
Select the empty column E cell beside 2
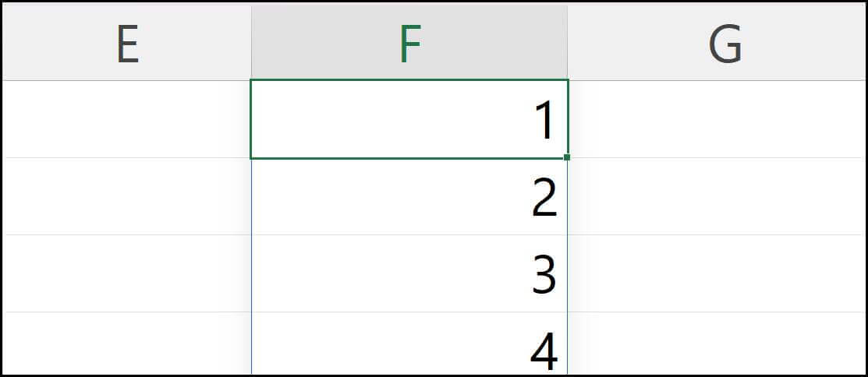pos(127,196)
